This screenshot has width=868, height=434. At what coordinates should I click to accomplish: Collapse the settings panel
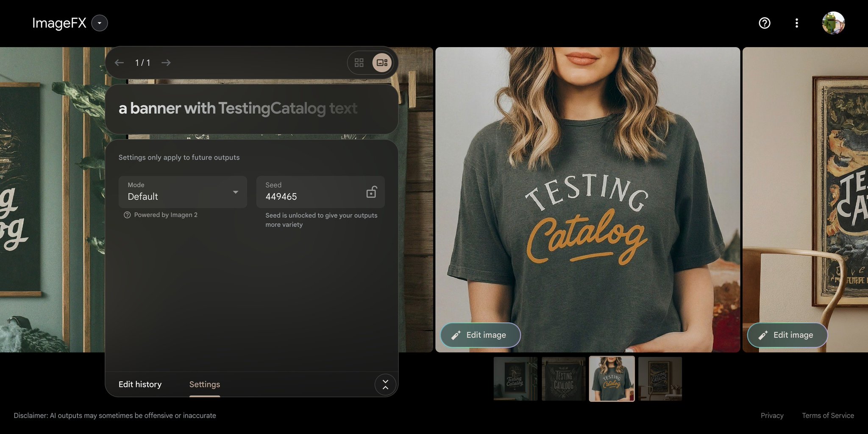coord(385,385)
